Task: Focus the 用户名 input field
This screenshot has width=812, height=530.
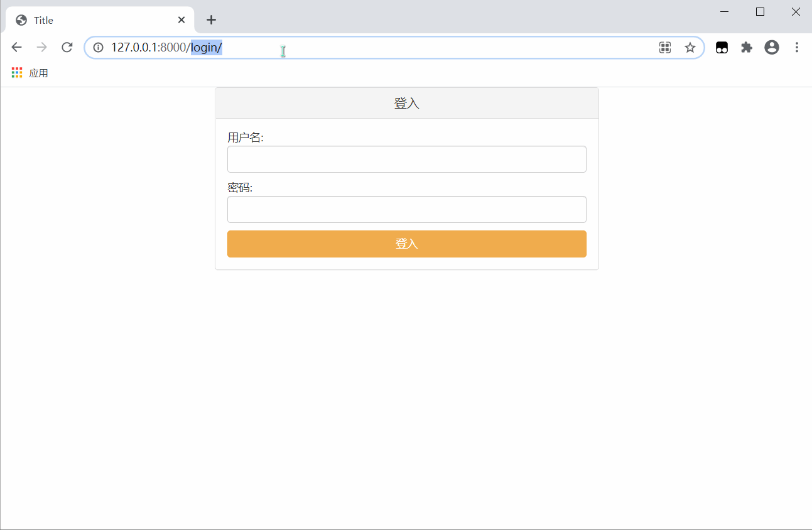Action: [406, 160]
